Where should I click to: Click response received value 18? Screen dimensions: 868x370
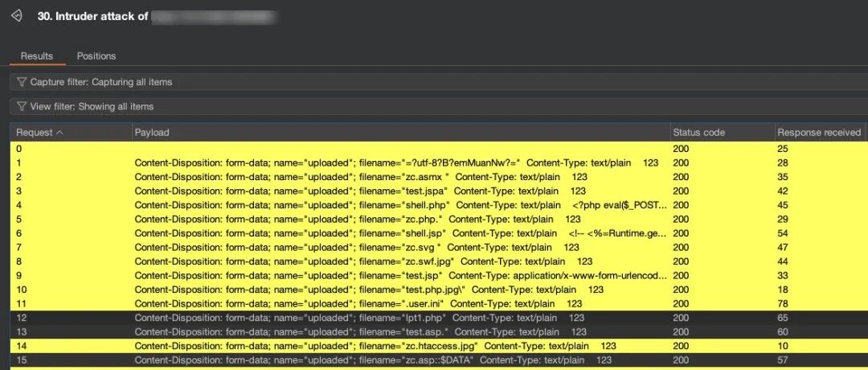click(783, 290)
